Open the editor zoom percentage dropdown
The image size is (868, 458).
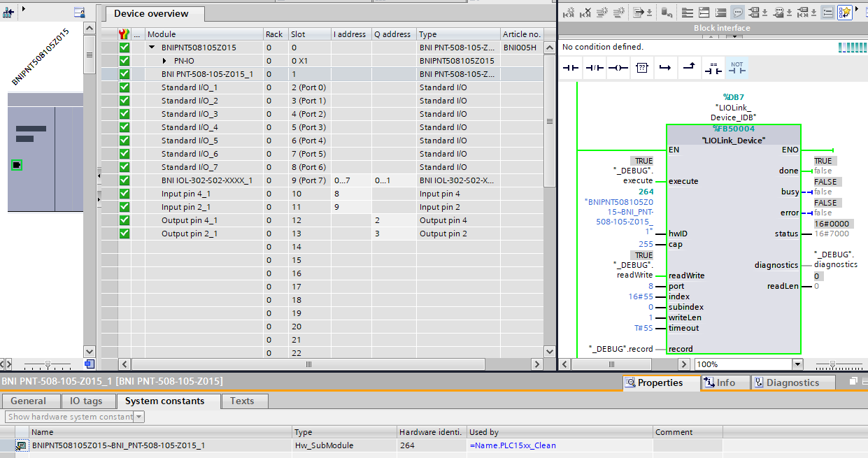point(797,364)
